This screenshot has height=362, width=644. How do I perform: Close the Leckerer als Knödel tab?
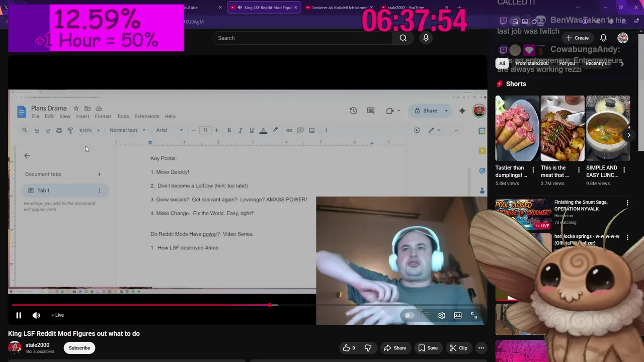coord(371,8)
